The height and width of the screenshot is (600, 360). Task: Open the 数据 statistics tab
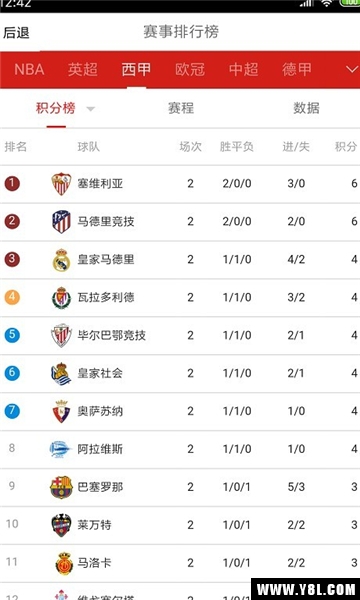pyautogui.click(x=306, y=108)
